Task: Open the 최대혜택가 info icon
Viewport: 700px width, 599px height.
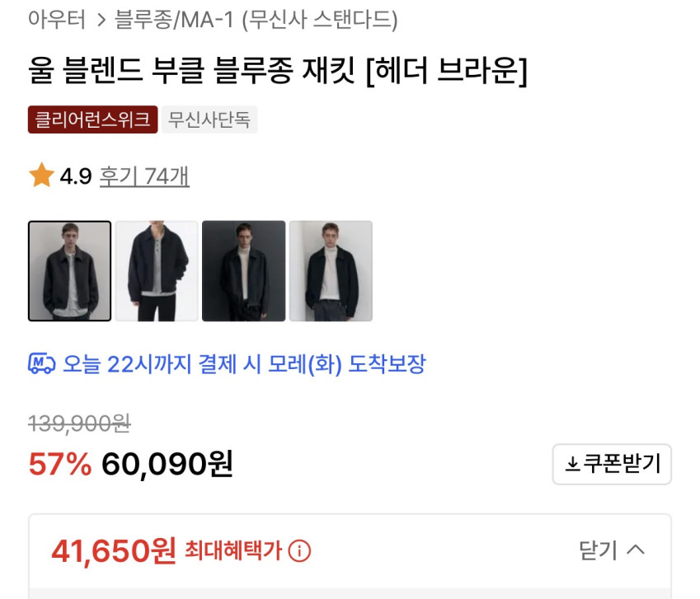Action: click(300, 550)
